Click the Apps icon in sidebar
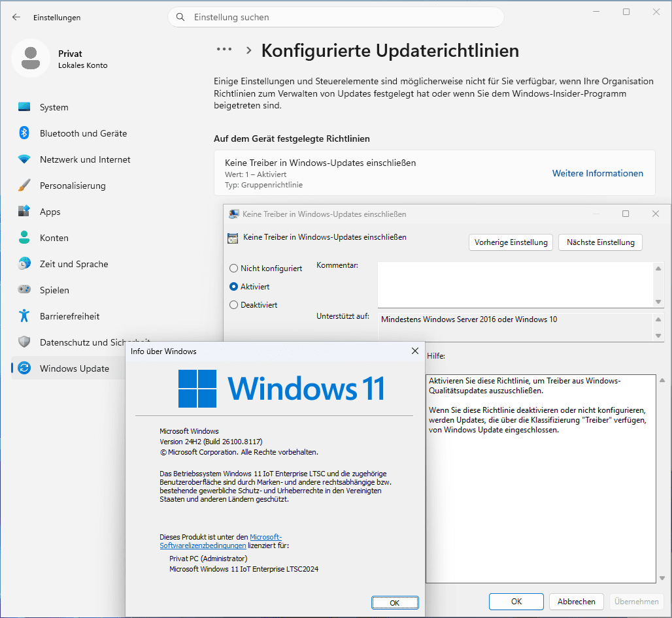The height and width of the screenshot is (618, 672). (x=24, y=211)
